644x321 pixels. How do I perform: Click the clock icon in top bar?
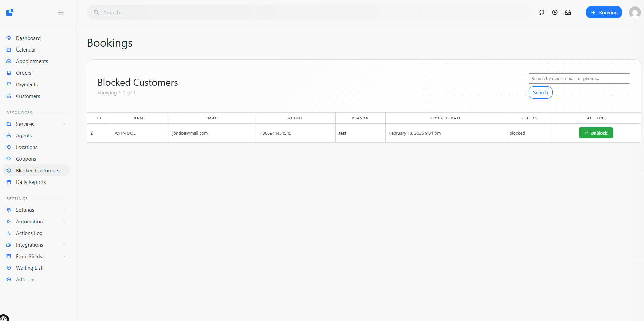(555, 13)
